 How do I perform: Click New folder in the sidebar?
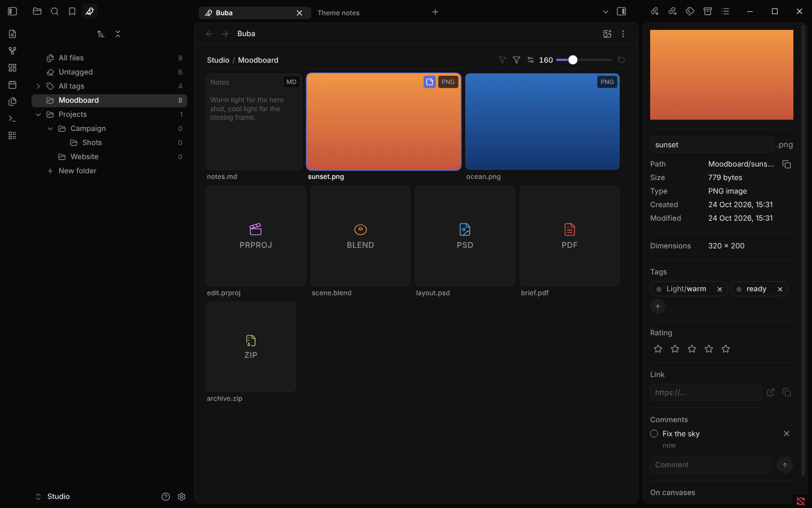109,171
